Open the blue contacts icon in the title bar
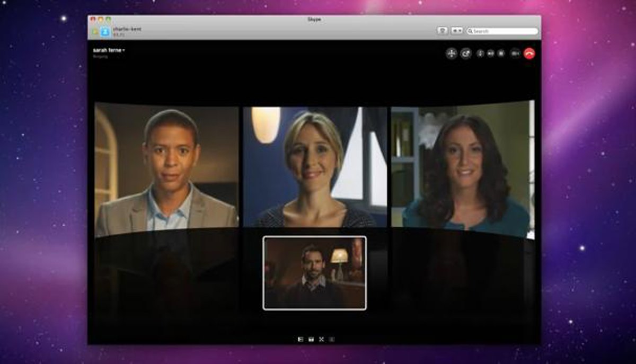This screenshot has width=636, height=364. click(105, 32)
